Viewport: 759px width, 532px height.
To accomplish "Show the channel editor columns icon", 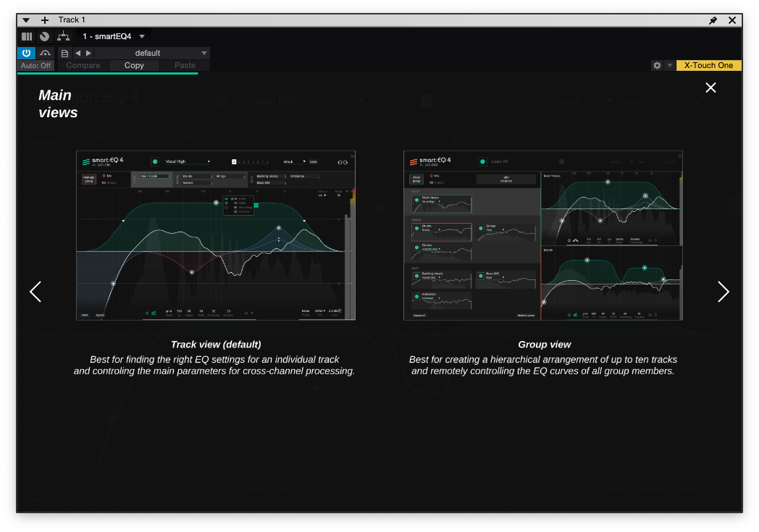I will (x=27, y=36).
